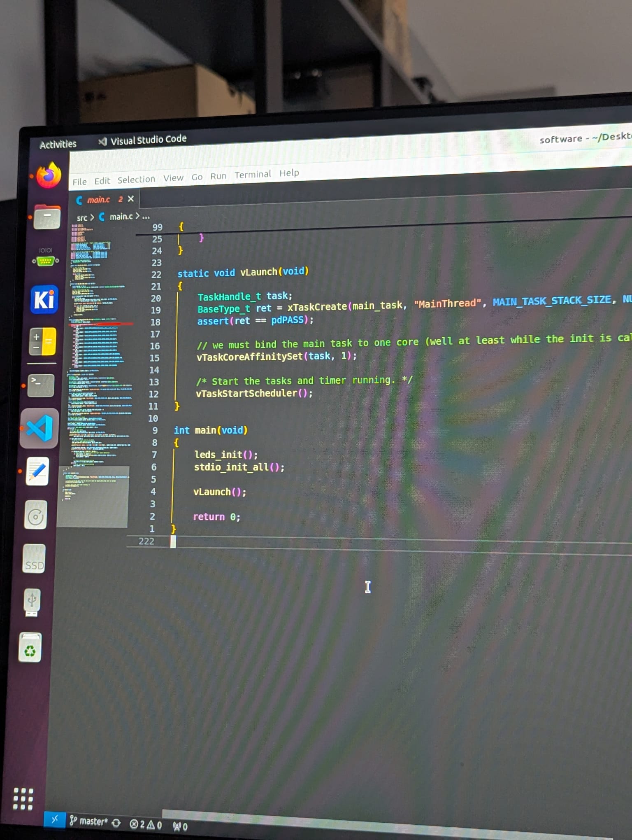Click the minimap viewport slider
This screenshot has height=840, width=632.
(93, 496)
